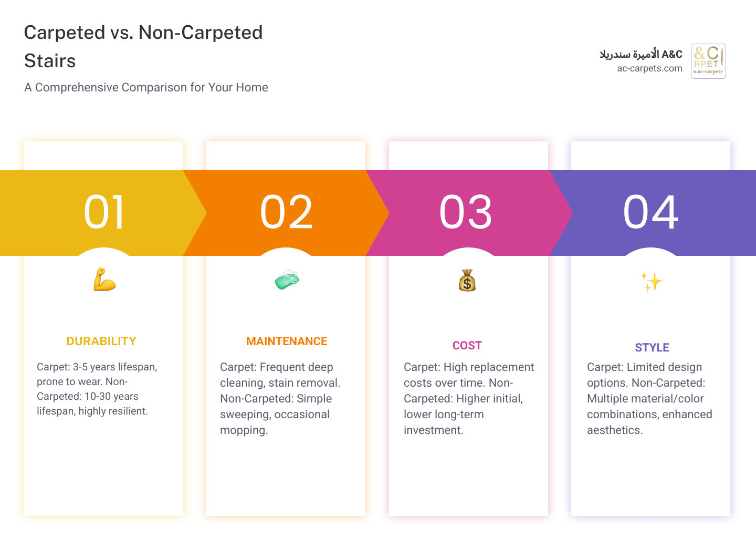Select the yellow 01 arrow banner
756x538 pixels.
pos(104,213)
